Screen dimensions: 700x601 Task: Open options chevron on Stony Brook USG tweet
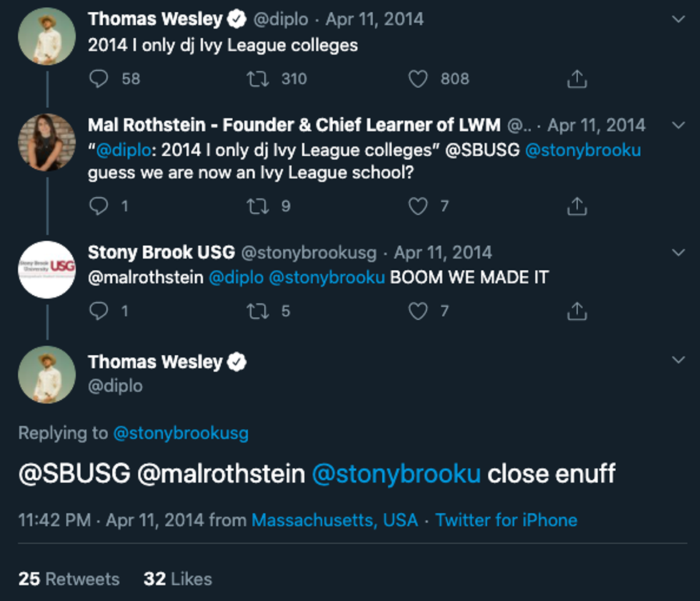[679, 252]
